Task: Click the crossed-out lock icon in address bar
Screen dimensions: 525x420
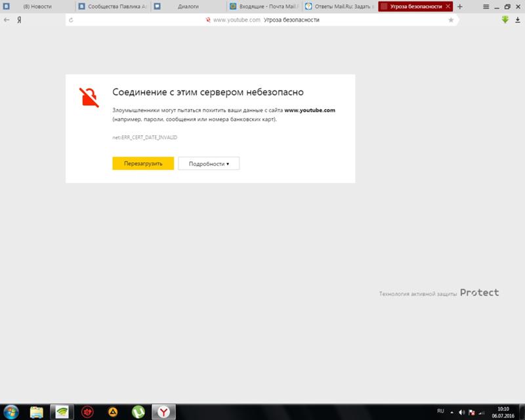Action: tap(208, 20)
